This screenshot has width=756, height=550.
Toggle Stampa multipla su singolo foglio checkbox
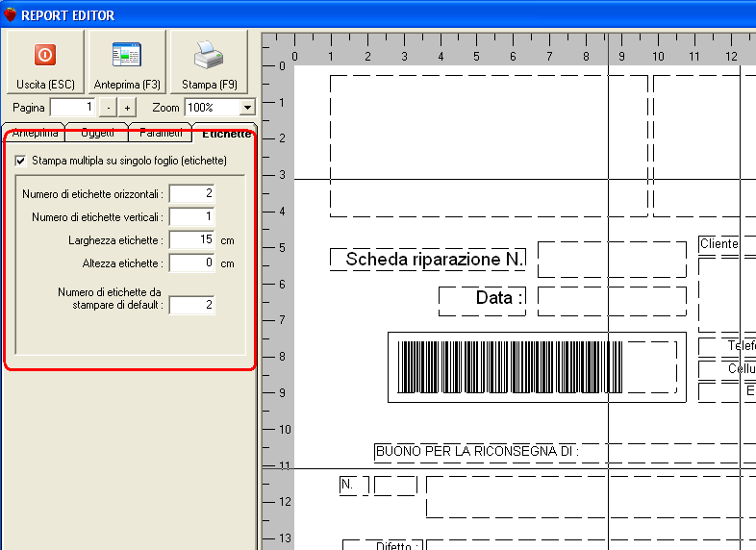[x=20, y=161]
